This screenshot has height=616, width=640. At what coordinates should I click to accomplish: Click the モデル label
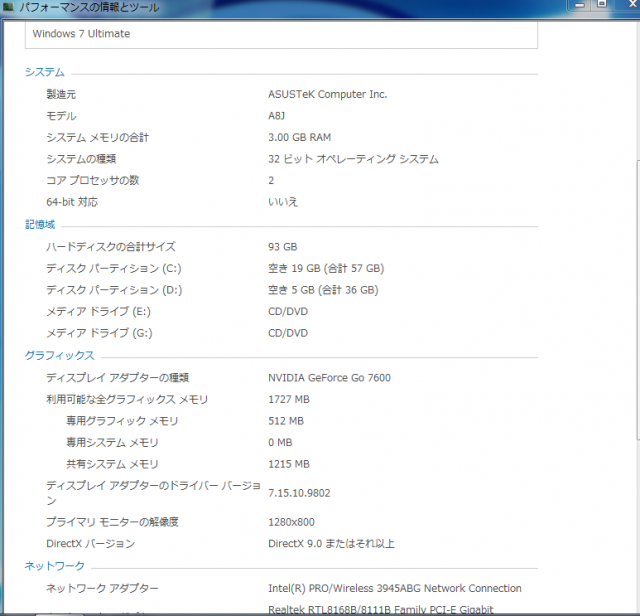(61, 116)
